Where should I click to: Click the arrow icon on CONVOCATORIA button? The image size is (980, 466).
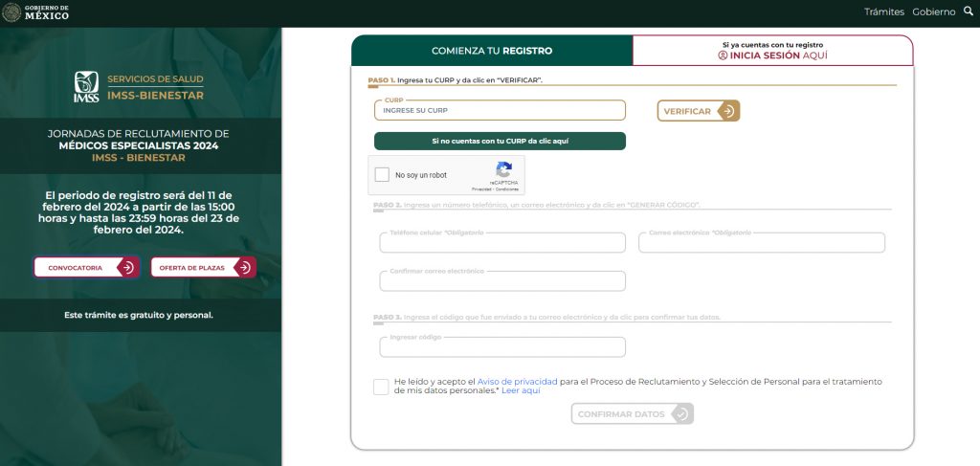pos(127,268)
